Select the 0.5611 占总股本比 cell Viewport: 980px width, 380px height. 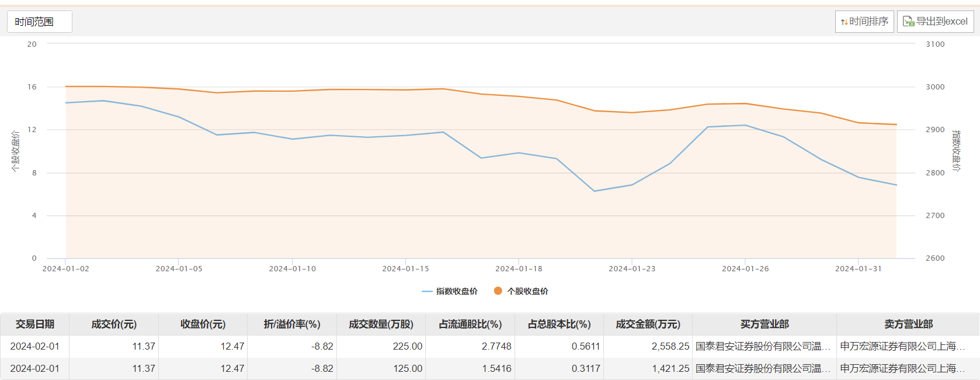click(559, 346)
